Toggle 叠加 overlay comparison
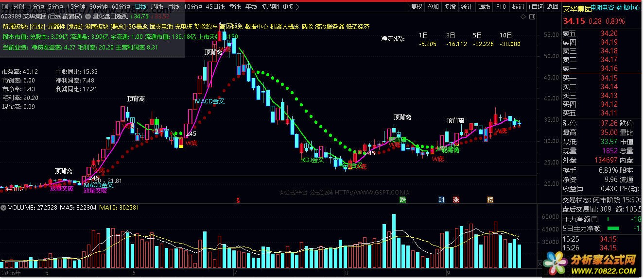 tap(433, 7)
